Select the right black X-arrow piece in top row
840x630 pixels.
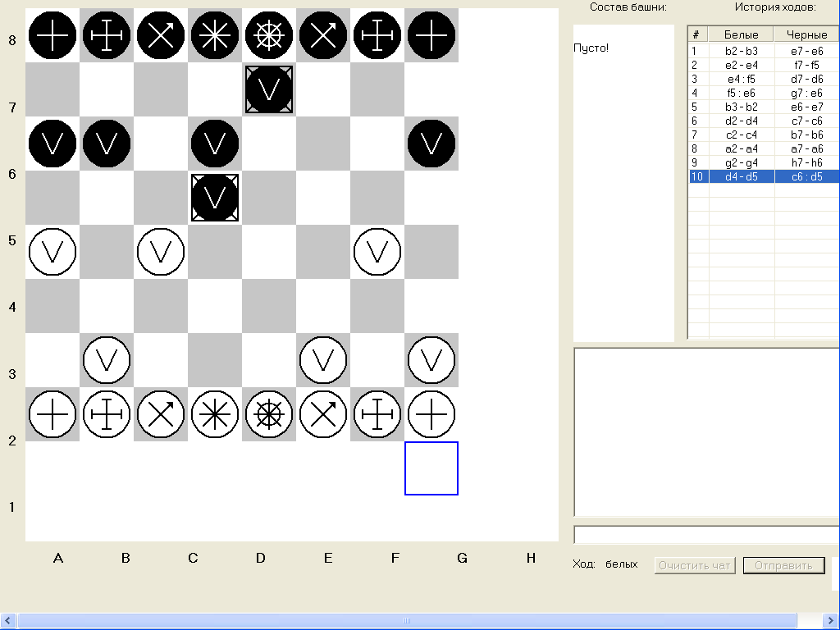(323, 35)
